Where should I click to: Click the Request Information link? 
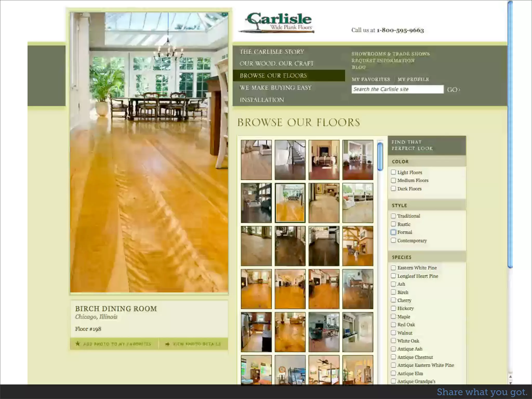pos(383,61)
